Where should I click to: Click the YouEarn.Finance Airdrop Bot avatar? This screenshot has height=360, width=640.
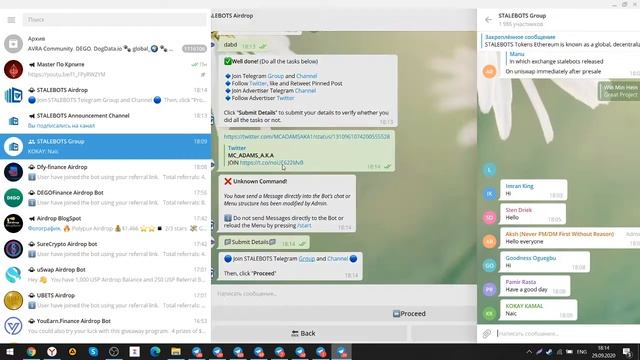pyautogui.click(x=13, y=326)
